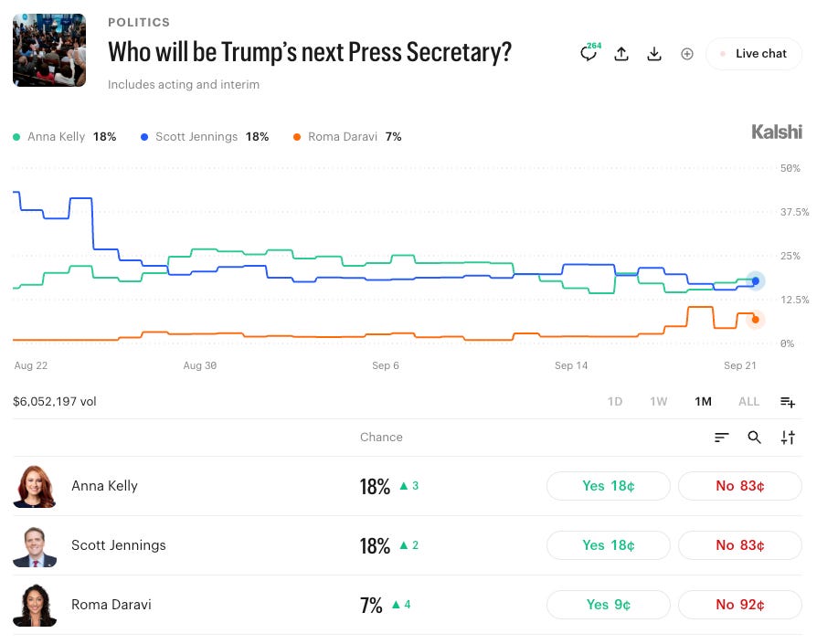Click the add-series icon beside ALL
Image resolution: width=838 pixels, height=644 pixels.
pyautogui.click(x=788, y=402)
